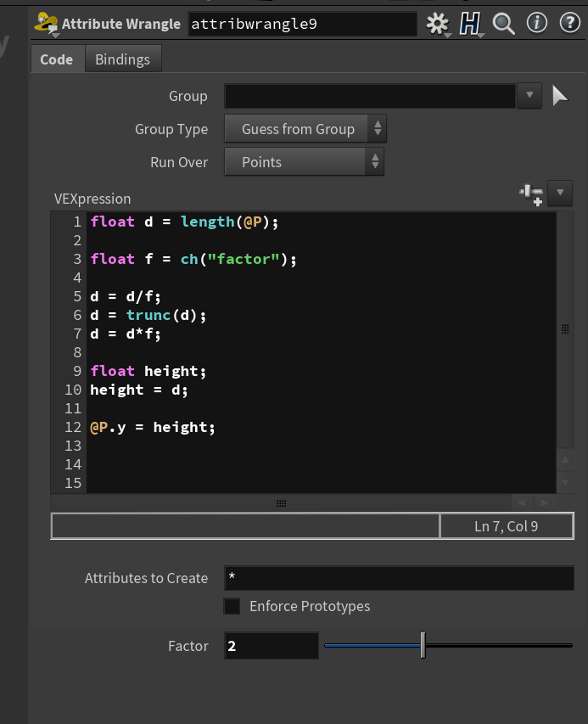Open the VEXpression presets dropdown arrow
Viewport: 588px width, 724px height.
(x=560, y=193)
